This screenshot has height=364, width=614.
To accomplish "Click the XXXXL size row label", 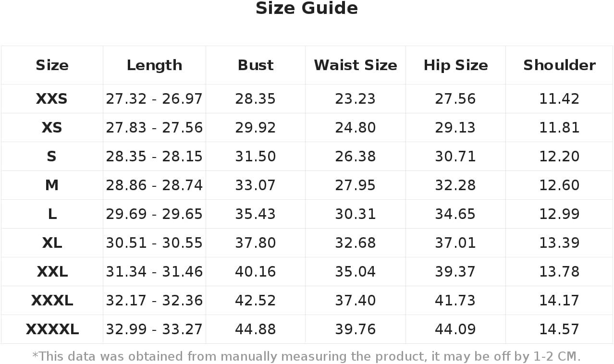I will 52,329.
